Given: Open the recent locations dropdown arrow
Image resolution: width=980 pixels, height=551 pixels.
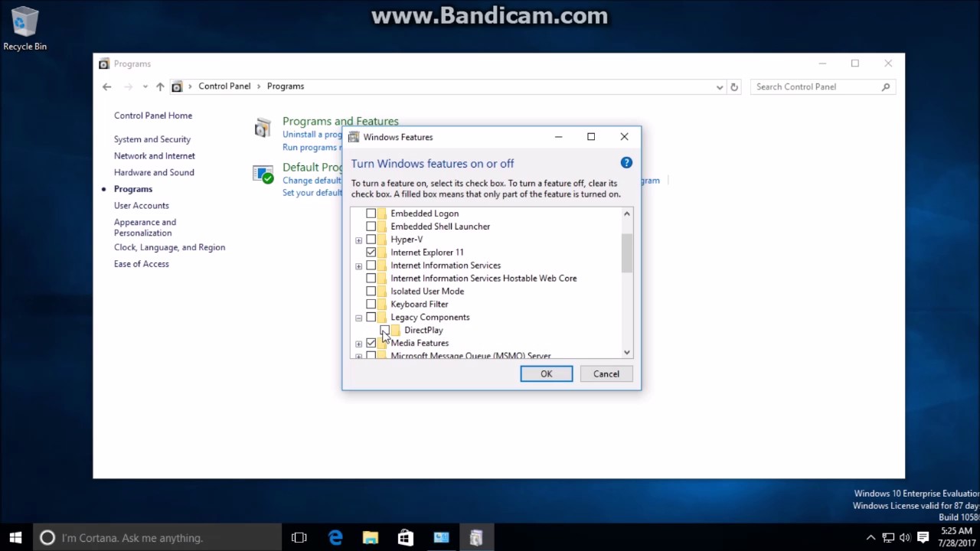Looking at the screenshot, I should coord(145,86).
